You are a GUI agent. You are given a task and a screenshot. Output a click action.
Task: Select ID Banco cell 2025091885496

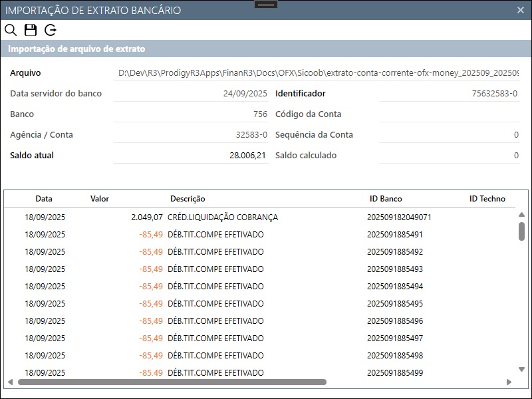tap(395, 321)
